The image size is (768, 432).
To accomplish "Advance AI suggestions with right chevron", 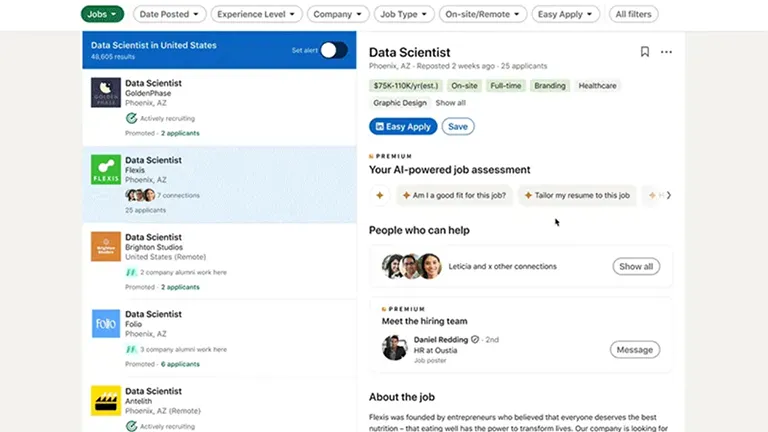I will click(669, 195).
